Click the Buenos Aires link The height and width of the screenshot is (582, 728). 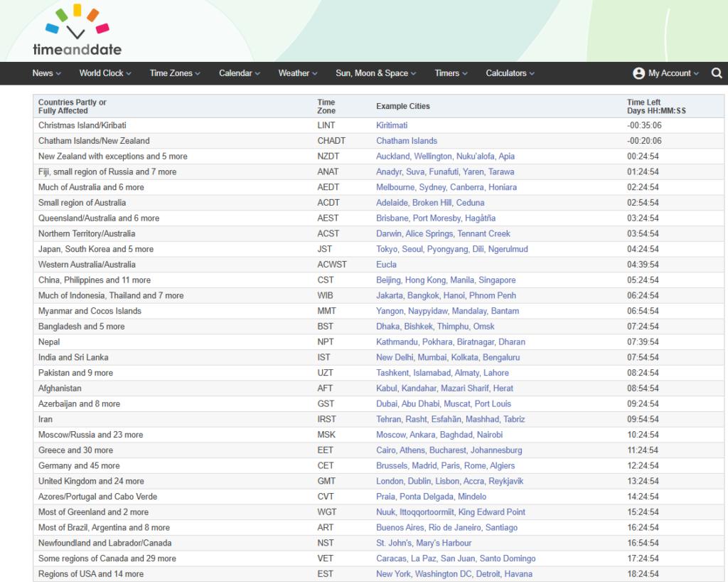pos(400,528)
